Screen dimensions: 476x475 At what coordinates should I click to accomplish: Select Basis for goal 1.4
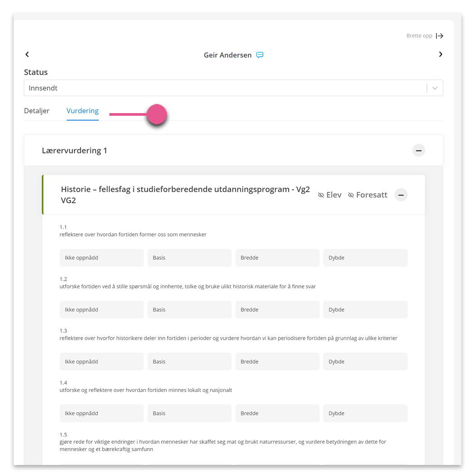(189, 413)
